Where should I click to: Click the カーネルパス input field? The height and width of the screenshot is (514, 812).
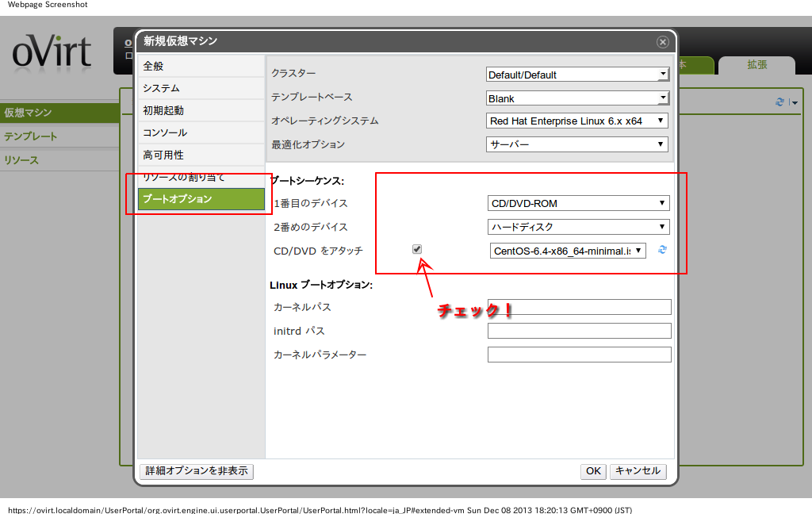579,307
